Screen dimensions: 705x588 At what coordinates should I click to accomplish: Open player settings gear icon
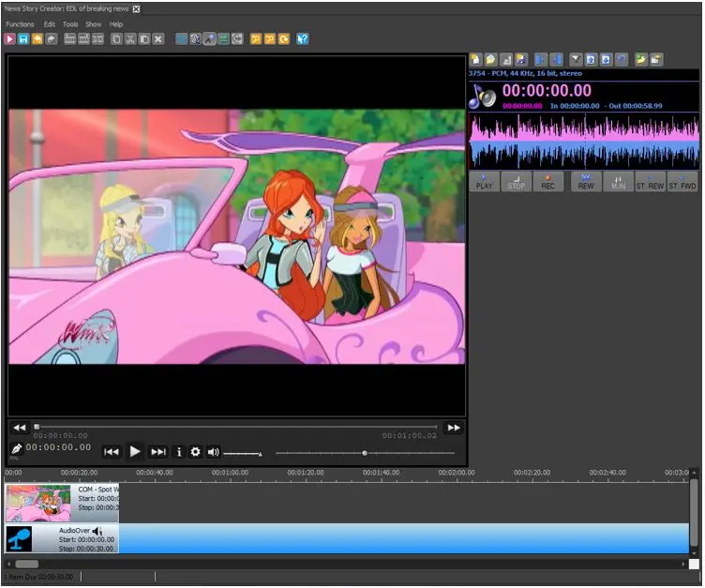196,452
